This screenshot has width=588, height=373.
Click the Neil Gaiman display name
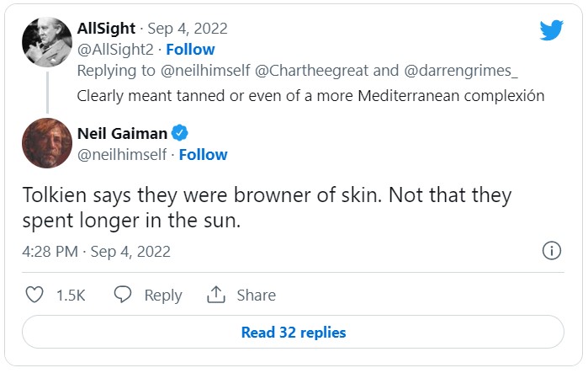point(123,132)
